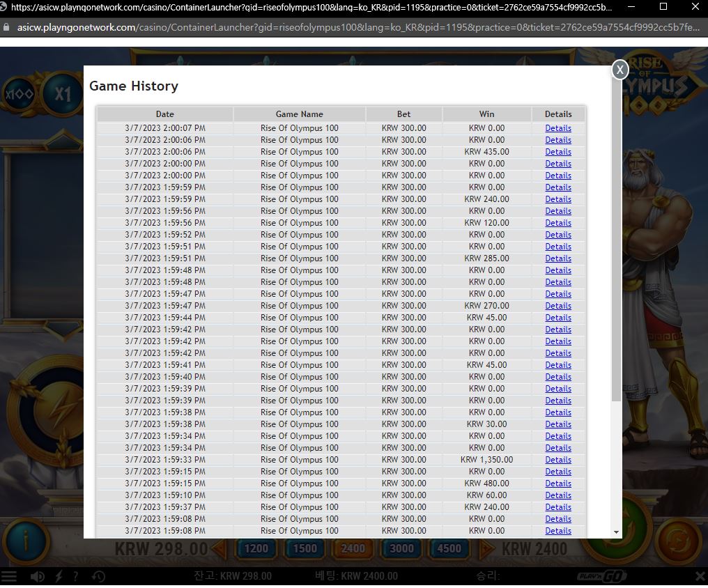Decrease bet with the left arrow
Viewport: 708px width, 588px height.
[220, 549]
